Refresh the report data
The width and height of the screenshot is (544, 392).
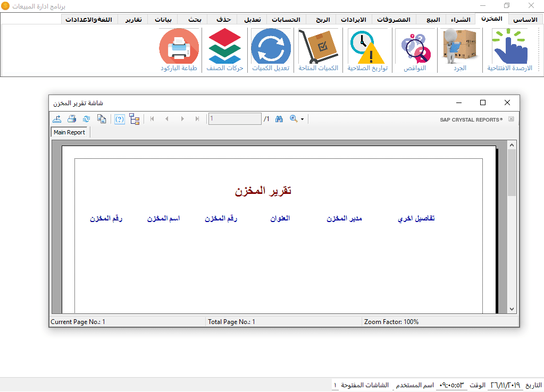pos(87,118)
